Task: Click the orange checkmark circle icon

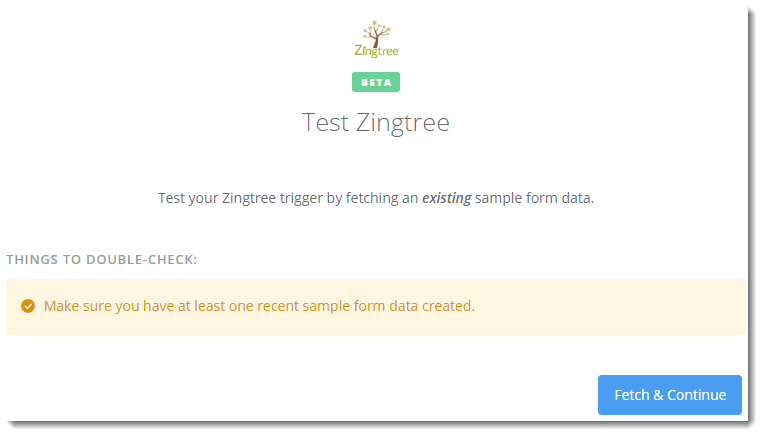Action: coord(28,306)
